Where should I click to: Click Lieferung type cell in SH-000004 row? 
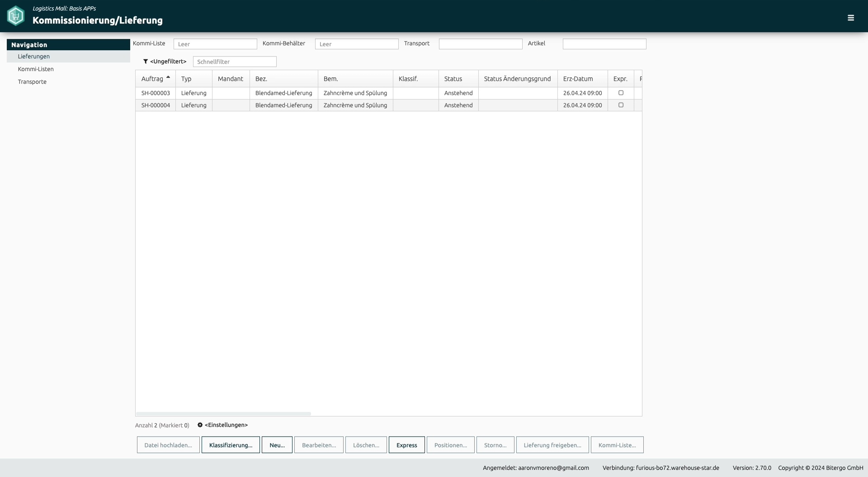coord(194,105)
